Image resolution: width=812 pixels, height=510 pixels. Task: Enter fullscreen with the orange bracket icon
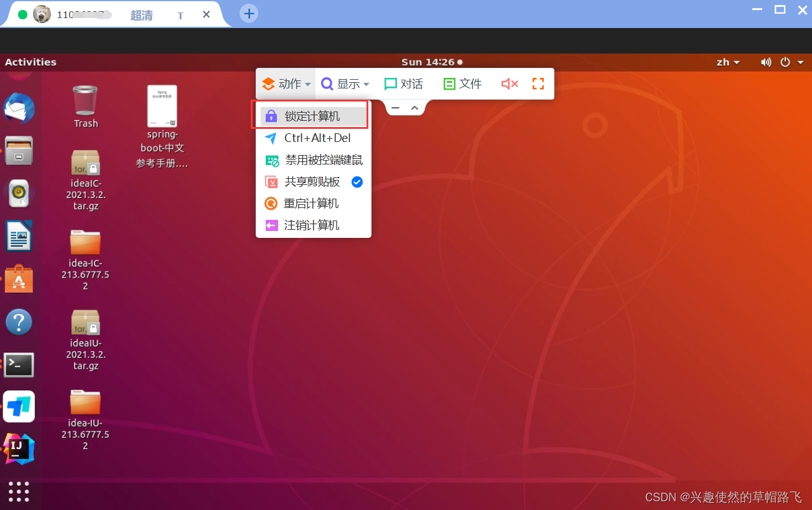tap(538, 83)
